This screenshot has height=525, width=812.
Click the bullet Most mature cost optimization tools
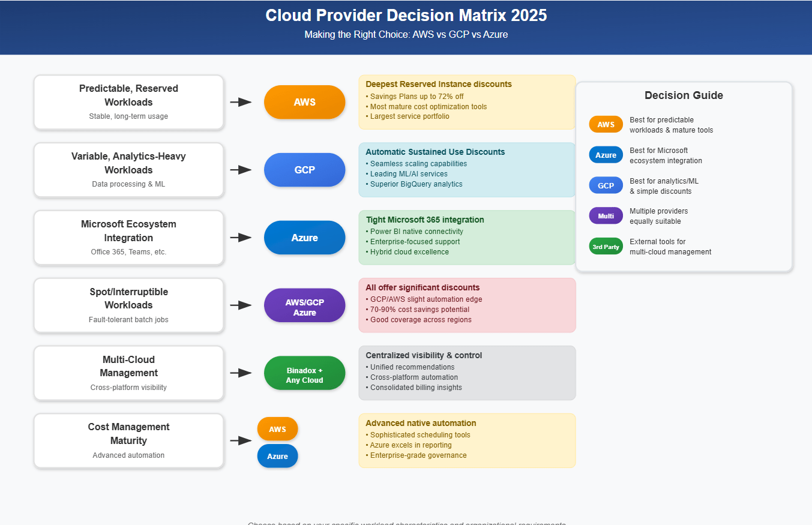click(x=426, y=106)
